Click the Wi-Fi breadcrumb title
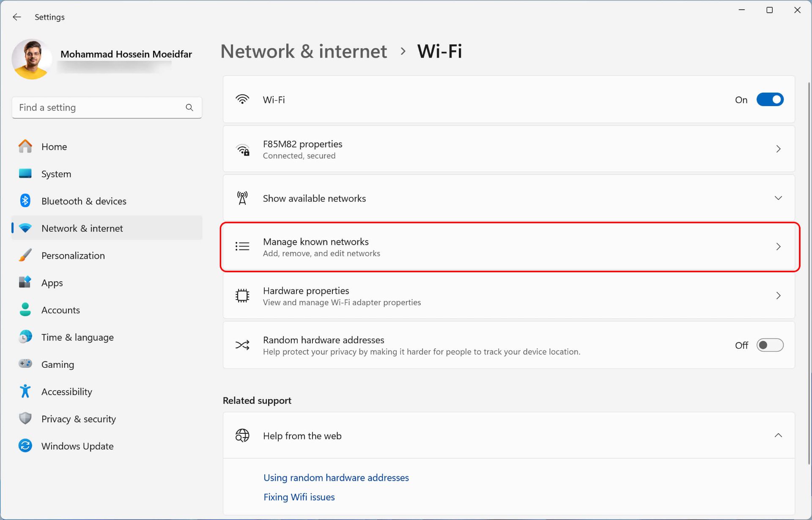The height and width of the screenshot is (520, 812). pos(439,51)
